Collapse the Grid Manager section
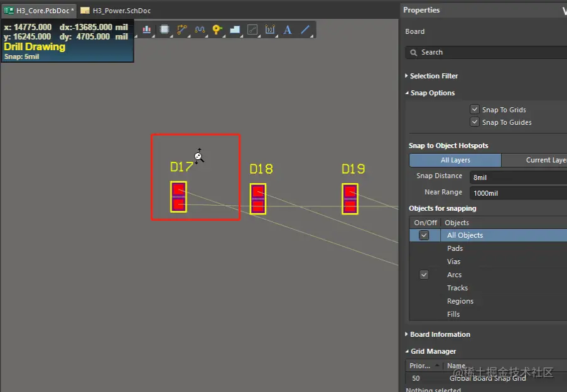 (x=407, y=351)
